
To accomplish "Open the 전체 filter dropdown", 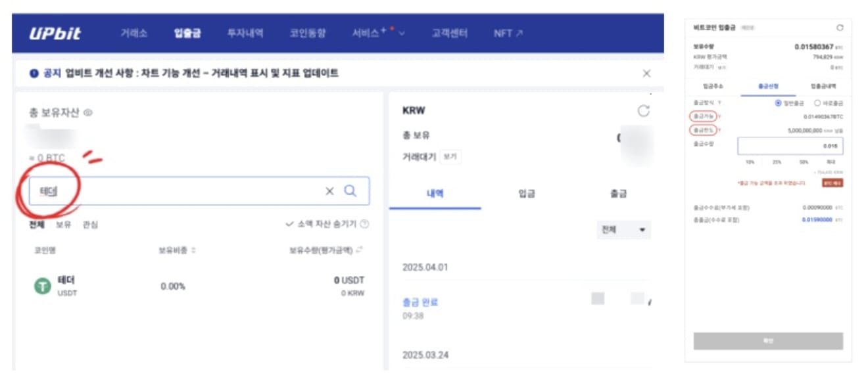I will [x=623, y=230].
